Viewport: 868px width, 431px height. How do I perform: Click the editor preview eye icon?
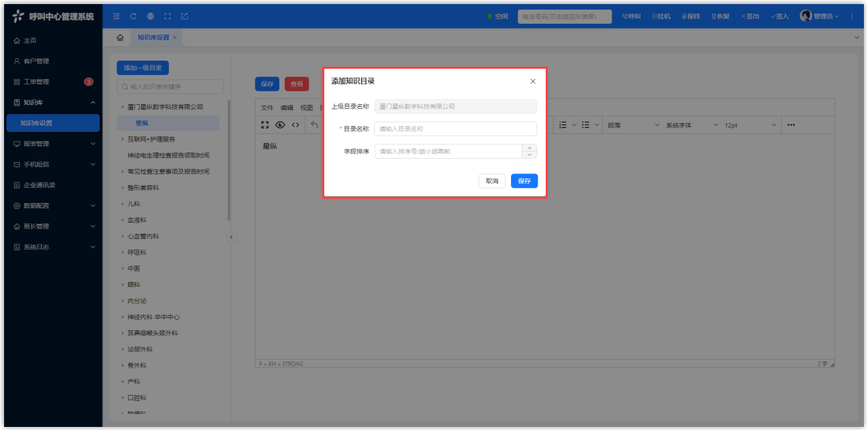coord(280,125)
